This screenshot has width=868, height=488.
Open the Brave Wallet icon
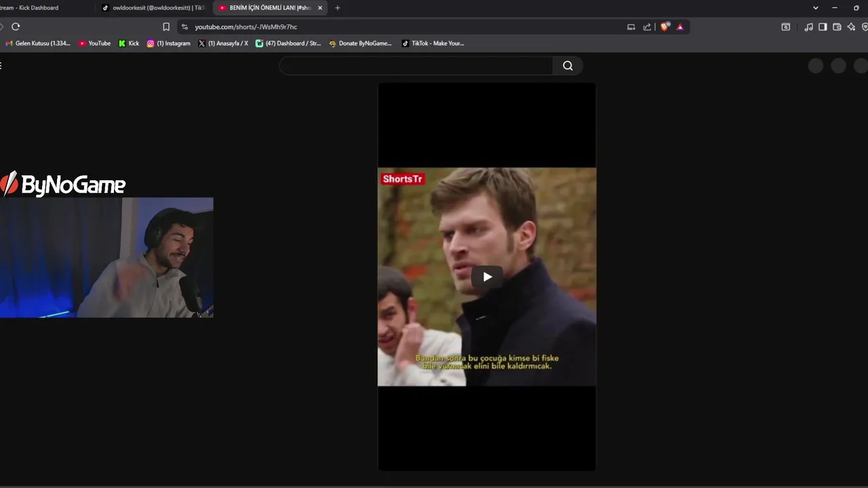pos(837,26)
